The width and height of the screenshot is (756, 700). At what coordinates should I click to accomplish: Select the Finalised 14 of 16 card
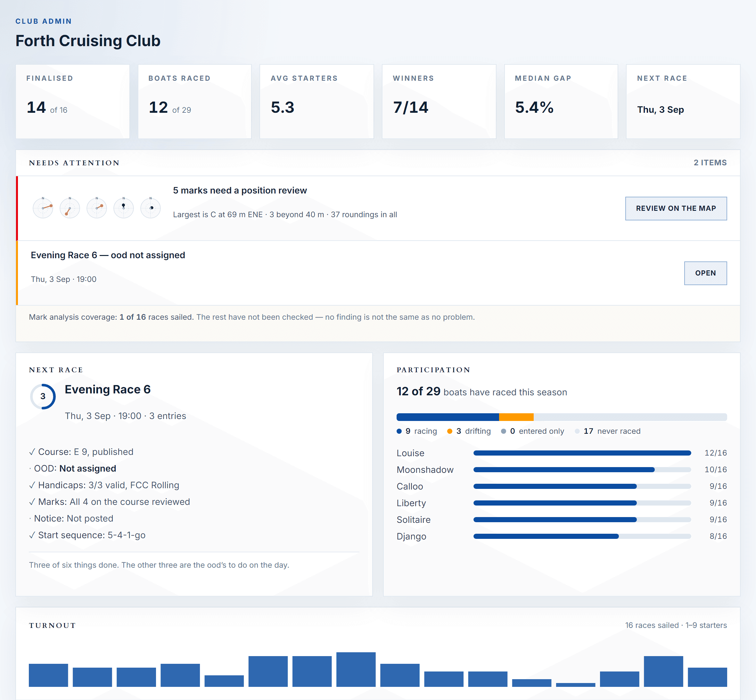coord(73,102)
